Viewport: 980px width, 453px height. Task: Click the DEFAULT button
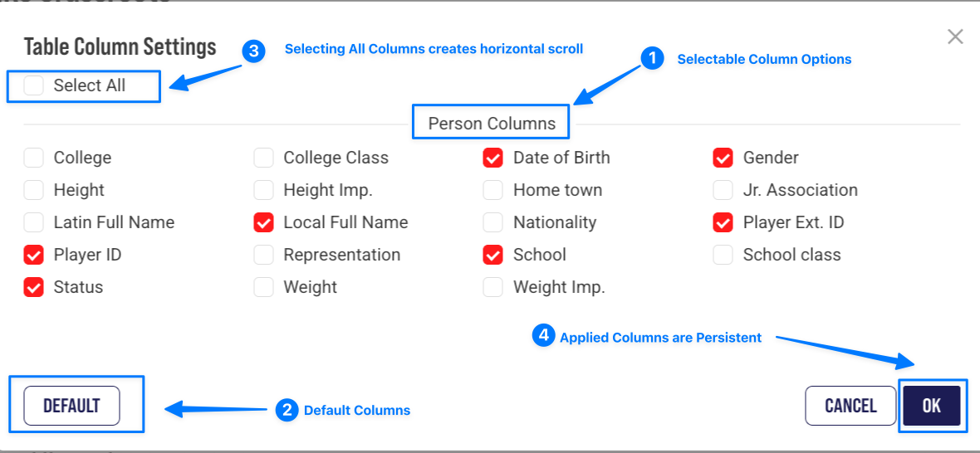coord(71,406)
